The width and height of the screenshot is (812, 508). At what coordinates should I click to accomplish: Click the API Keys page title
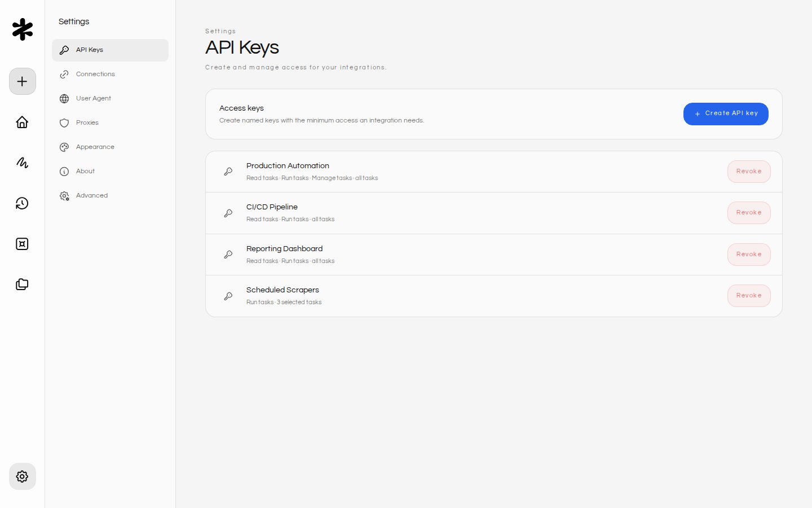242,48
